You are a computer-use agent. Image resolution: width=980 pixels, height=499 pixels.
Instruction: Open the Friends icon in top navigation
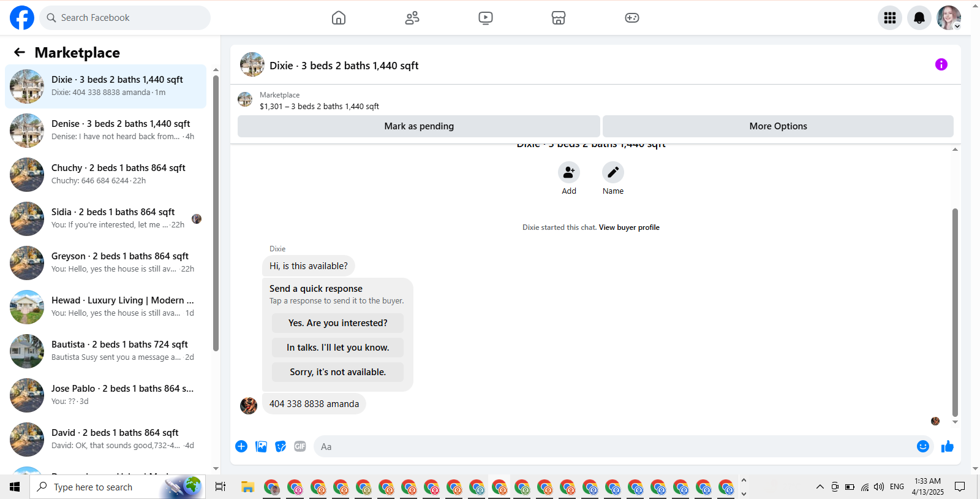[412, 18]
